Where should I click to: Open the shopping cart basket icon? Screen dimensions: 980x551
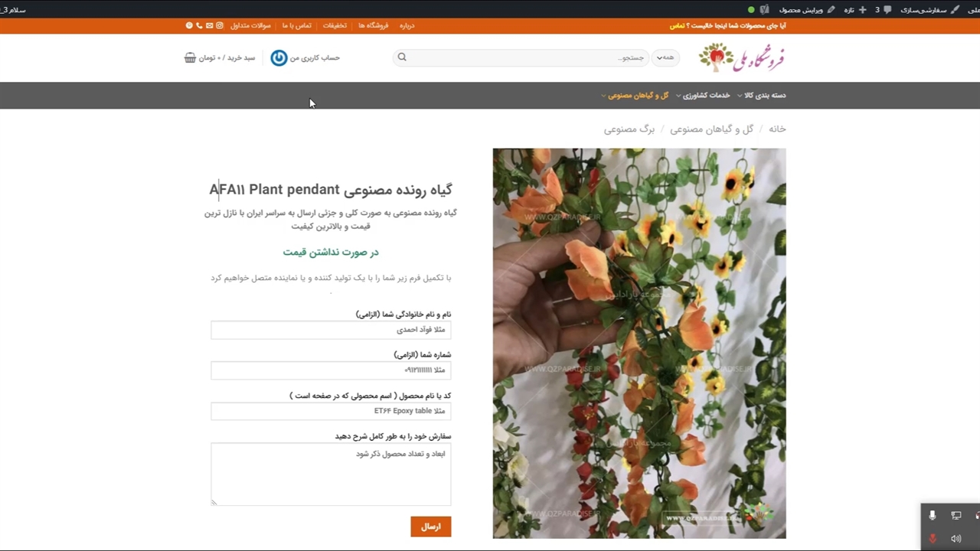click(190, 57)
